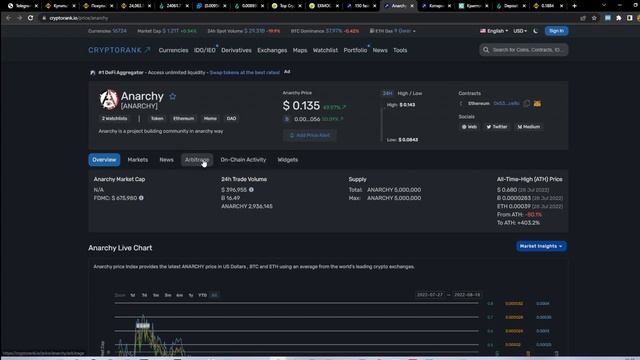The height and width of the screenshot is (360, 640).
Task: Open the Maps menu
Action: click(x=300, y=50)
